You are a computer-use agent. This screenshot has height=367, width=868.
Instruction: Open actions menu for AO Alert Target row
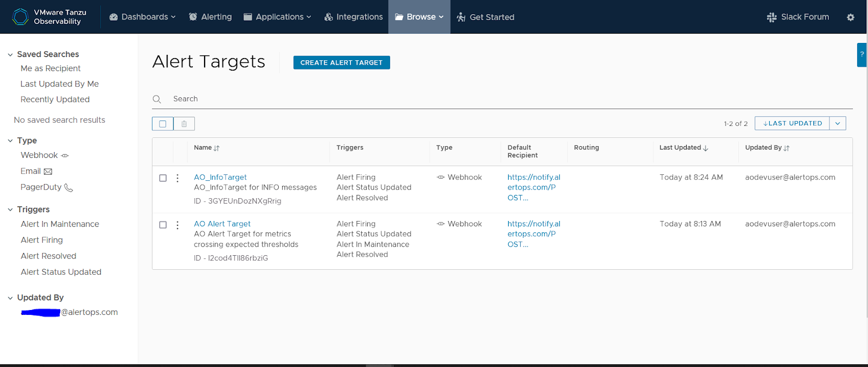point(177,225)
